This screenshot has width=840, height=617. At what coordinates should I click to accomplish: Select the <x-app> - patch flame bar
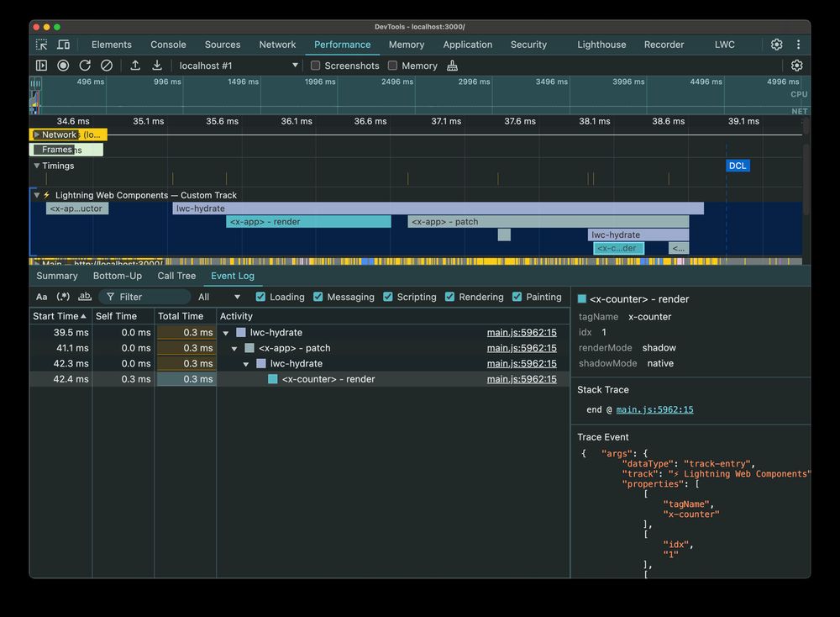point(548,221)
